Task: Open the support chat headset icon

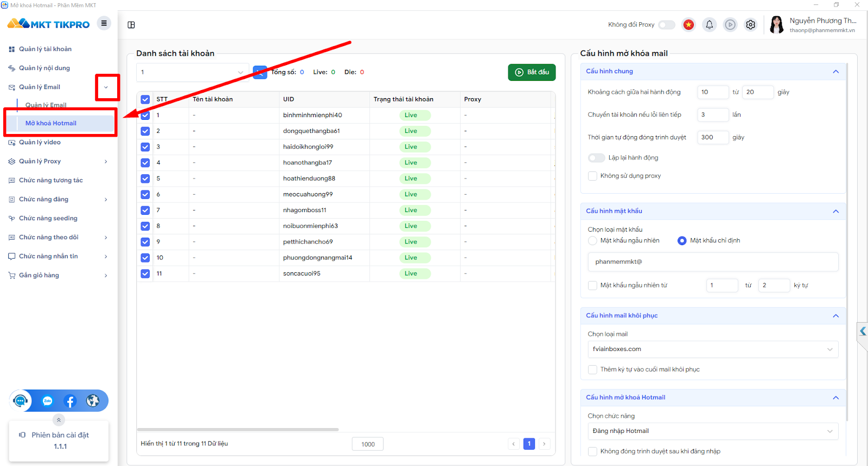Action: (x=21, y=401)
